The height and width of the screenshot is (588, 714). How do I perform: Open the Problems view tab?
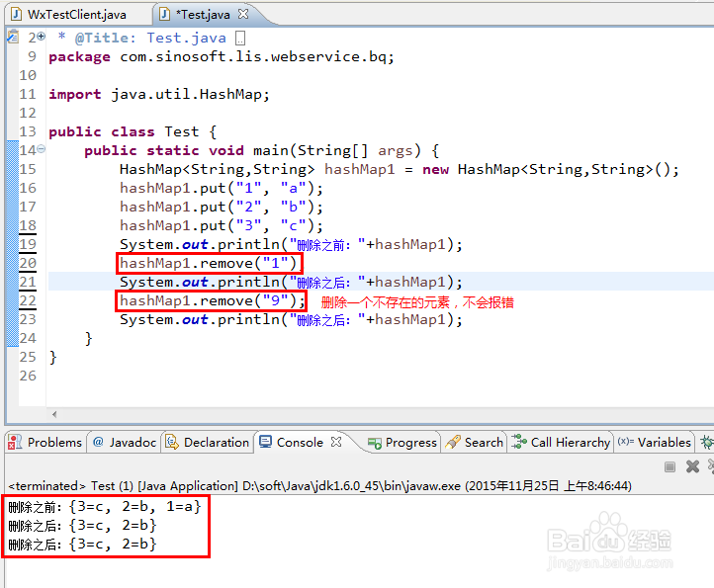click(x=45, y=442)
